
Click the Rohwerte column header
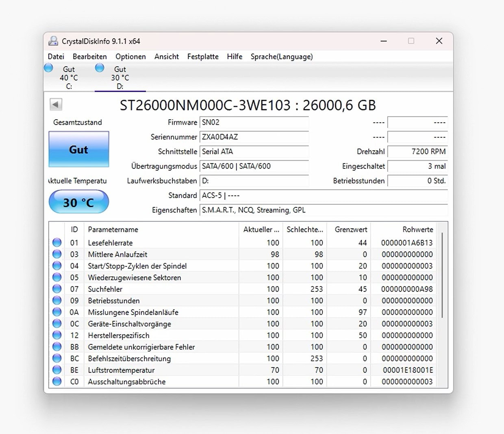coord(404,229)
